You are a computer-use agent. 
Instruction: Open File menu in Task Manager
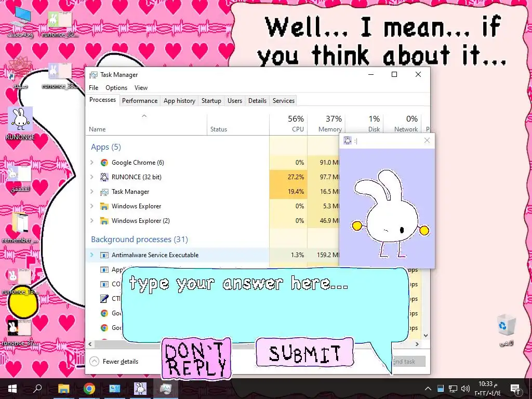[94, 87]
